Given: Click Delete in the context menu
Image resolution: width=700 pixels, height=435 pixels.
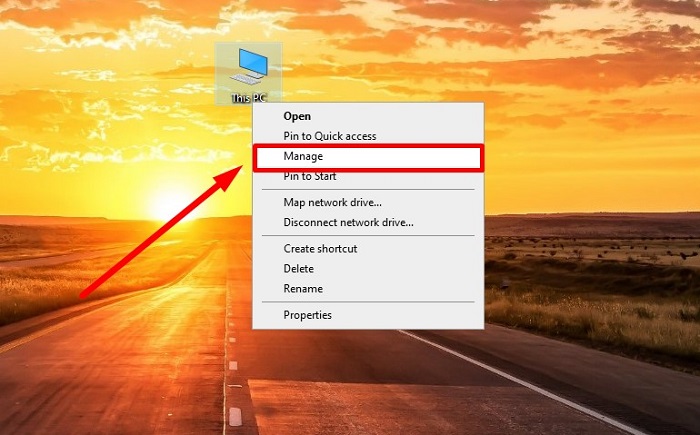Looking at the screenshot, I should (x=298, y=269).
